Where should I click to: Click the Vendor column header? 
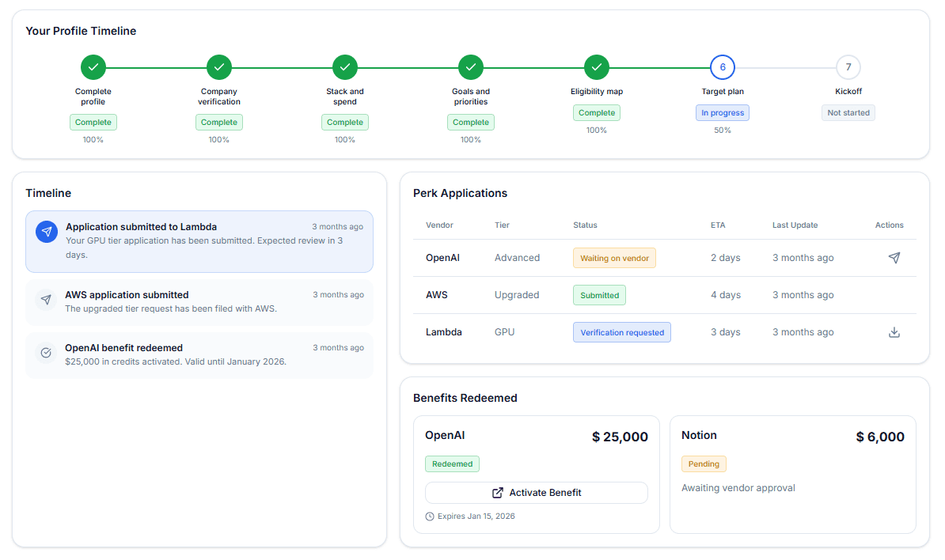[x=439, y=225]
